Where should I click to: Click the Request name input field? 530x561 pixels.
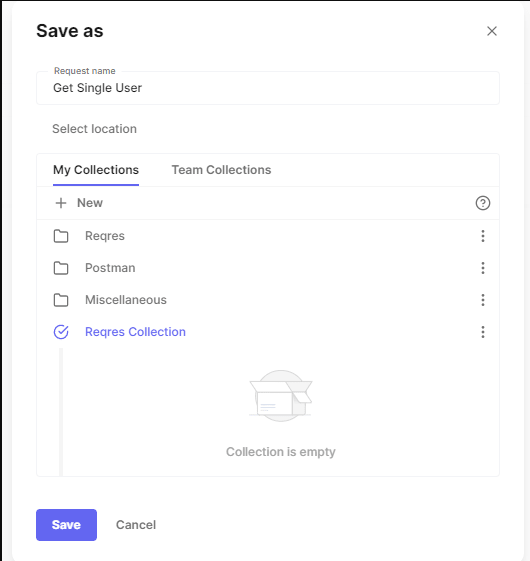(268, 88)
